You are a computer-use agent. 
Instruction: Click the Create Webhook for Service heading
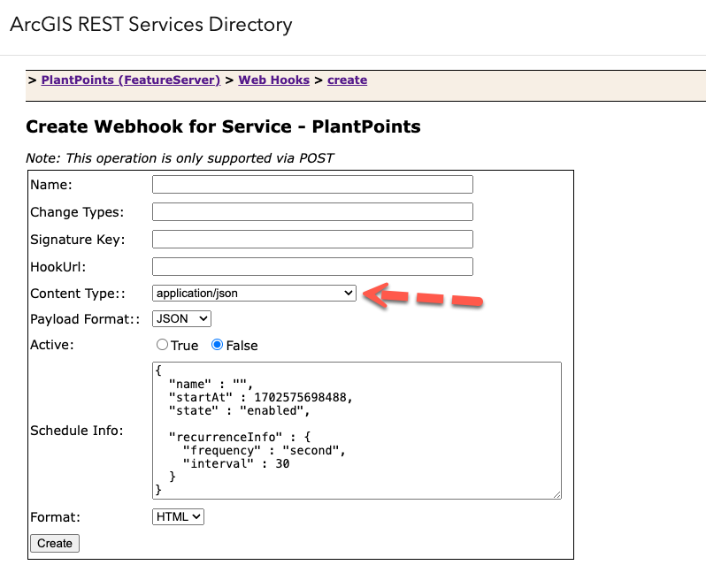223,126
